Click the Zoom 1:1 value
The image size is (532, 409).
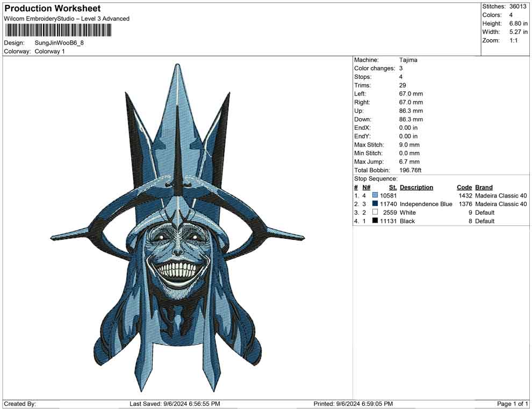point(513,41)
